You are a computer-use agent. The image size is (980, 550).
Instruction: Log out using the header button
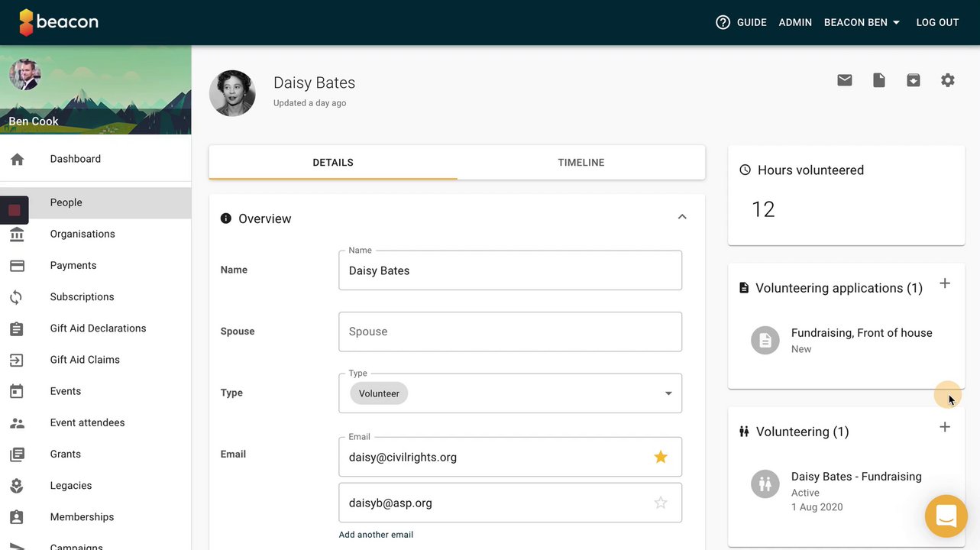[937, 22]
